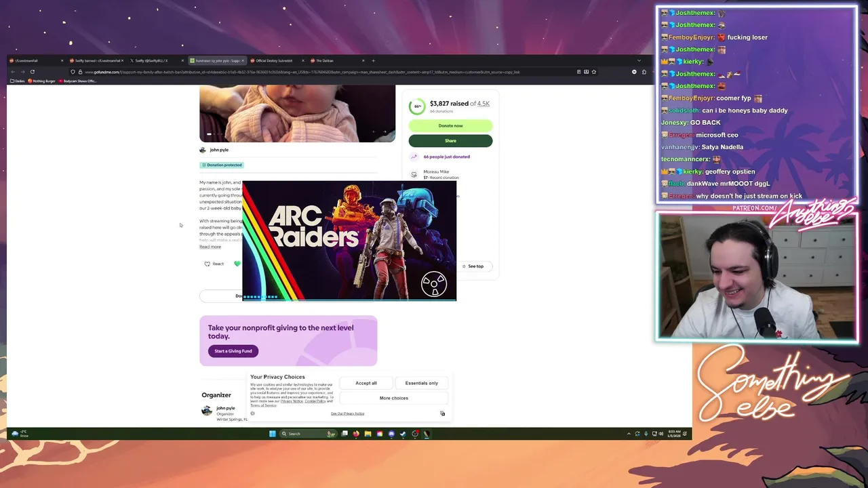Open the taskbar clock and date

pos(674,434)
